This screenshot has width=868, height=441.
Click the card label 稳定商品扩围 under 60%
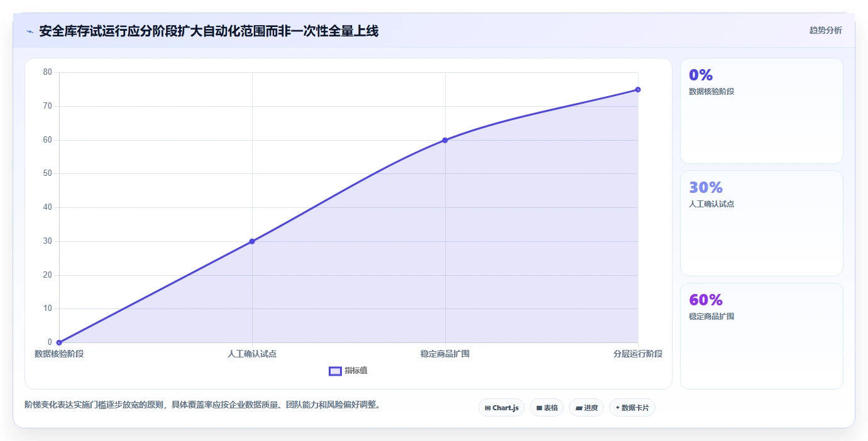click(x=711, y=317)
